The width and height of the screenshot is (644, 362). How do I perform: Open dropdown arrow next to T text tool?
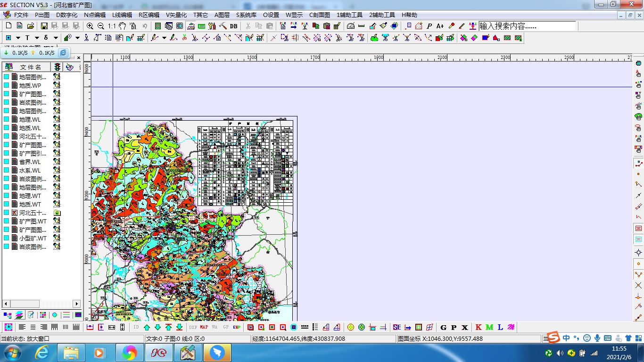(x=37, y=38)
